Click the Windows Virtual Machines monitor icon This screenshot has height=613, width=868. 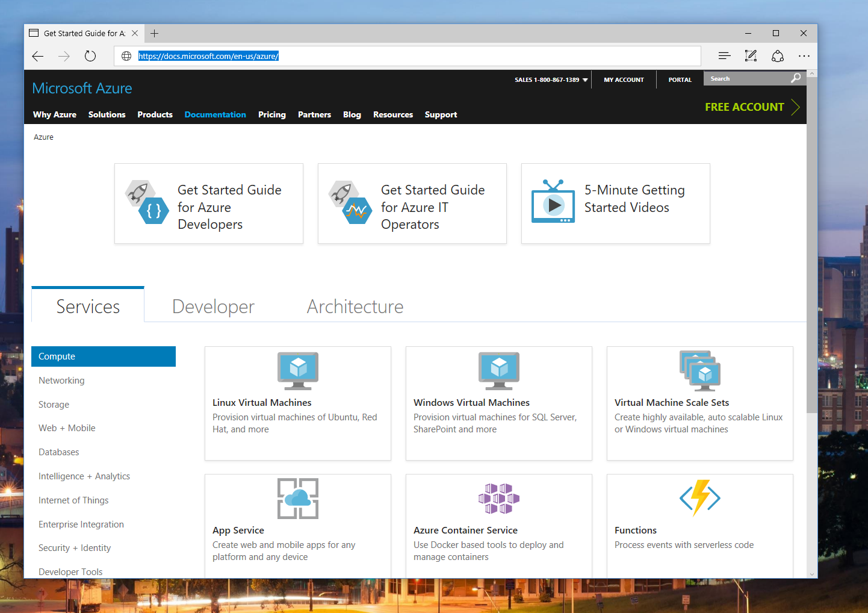[x=499, y=371]
